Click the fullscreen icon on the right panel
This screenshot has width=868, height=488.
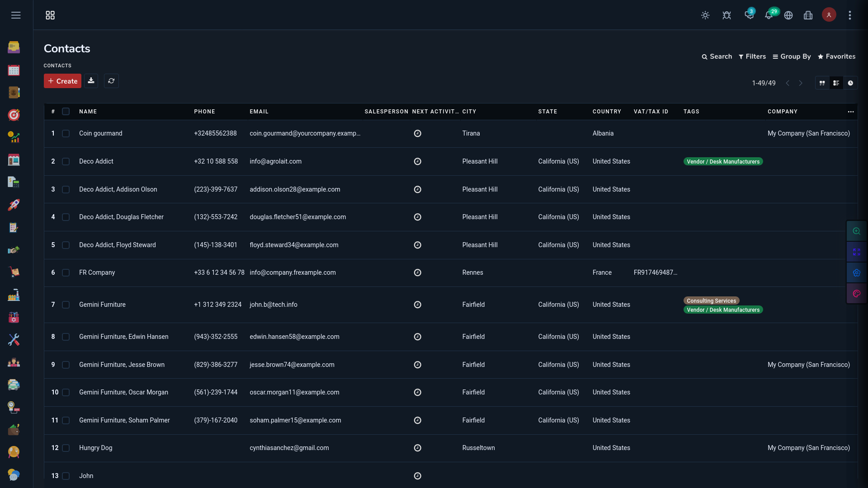856,252
